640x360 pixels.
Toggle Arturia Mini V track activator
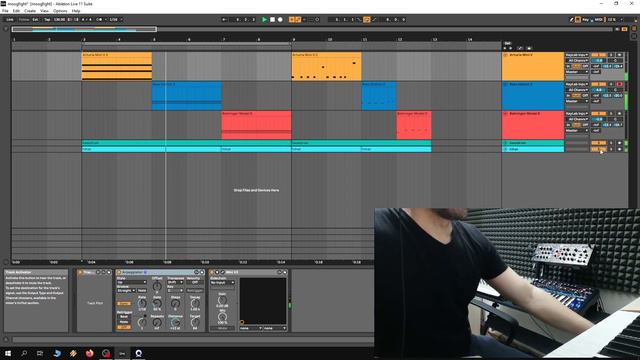[x=599, y=55]
